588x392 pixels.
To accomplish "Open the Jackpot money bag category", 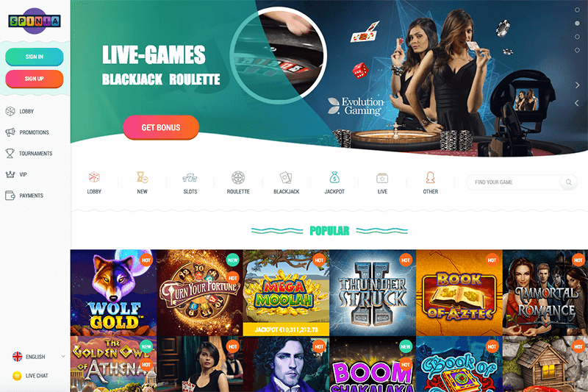I will 334,177.
